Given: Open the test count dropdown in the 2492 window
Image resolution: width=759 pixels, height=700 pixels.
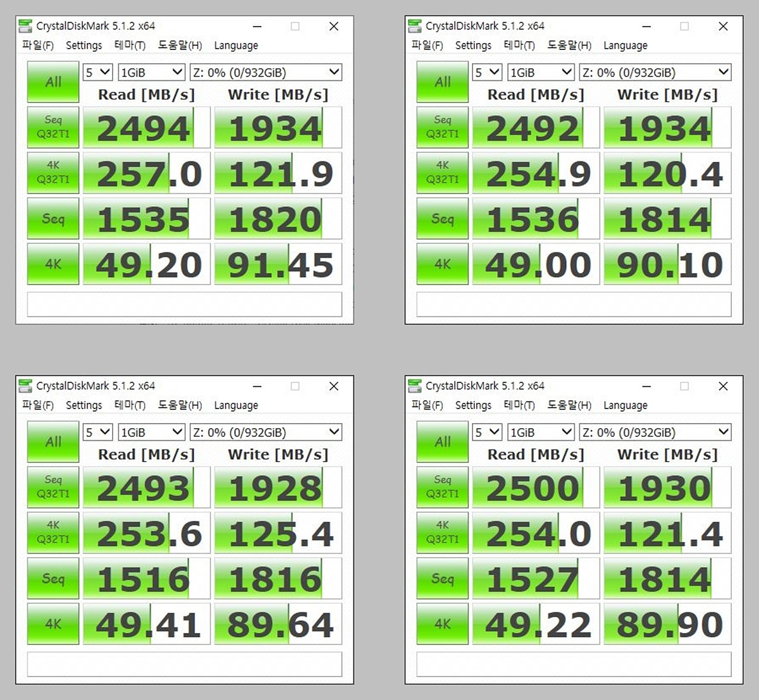Looking at the screenshot, I should [x=488, y=72].
